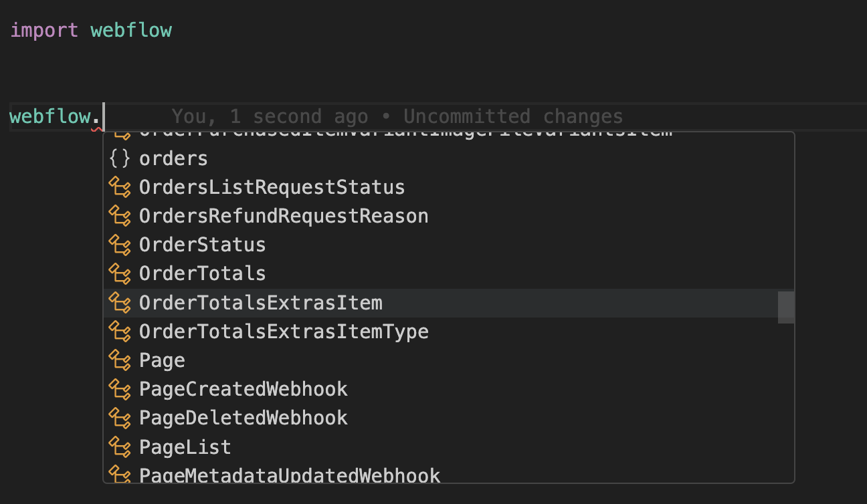Click the {} module icon beside orders
Image resolution: width=867 pixels, height=504 pixels.
click(x=120, y=158)
